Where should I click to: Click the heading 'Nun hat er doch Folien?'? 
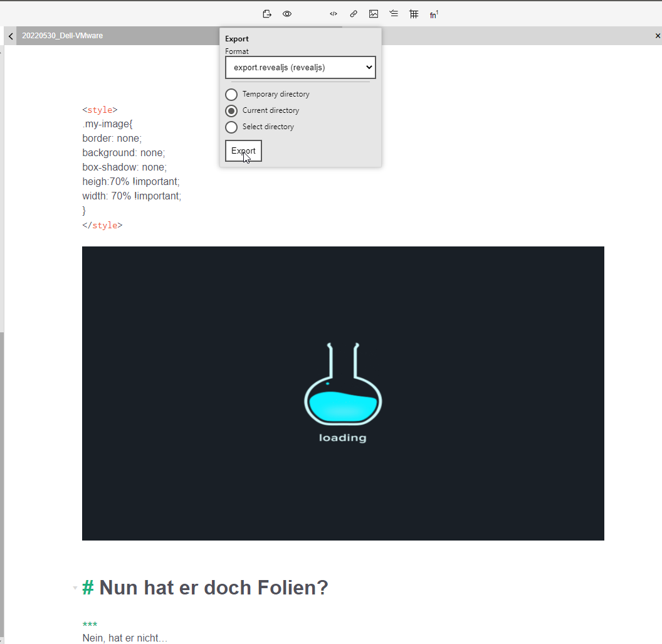tap(214, 588)
